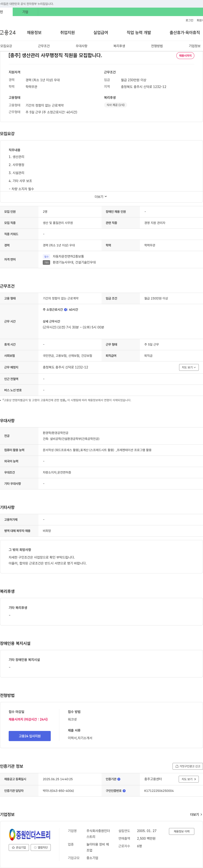
Task: Jump to the 전형방법 section tab
Action: pyautogui.click(x=157, y=46)
